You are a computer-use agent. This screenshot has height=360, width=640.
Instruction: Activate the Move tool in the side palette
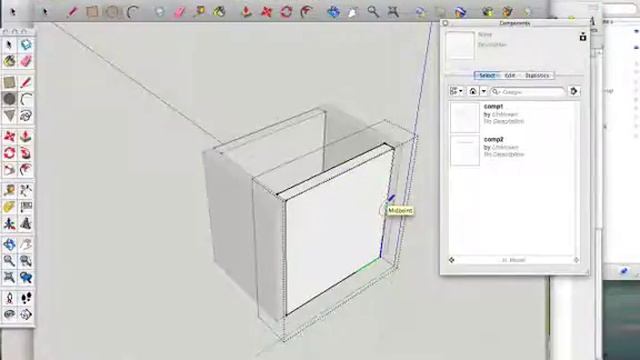coord(9,136)
